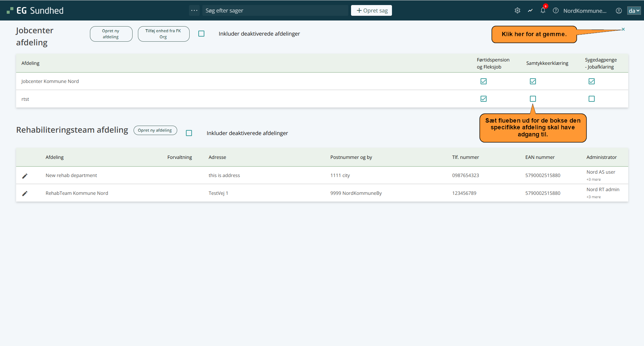Uncheck Førtidspension for Jobcenter Kommune Nord
644x346 pixels.
click(x=483, y=81)
